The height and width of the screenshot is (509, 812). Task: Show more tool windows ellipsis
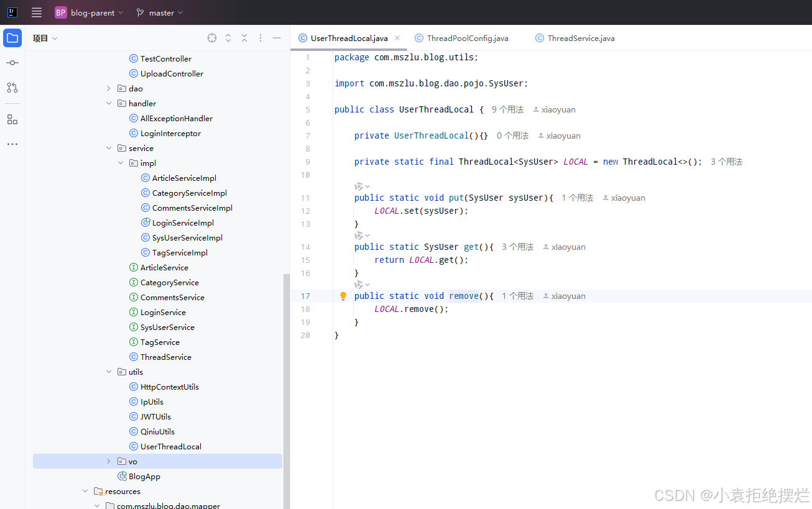12,144
